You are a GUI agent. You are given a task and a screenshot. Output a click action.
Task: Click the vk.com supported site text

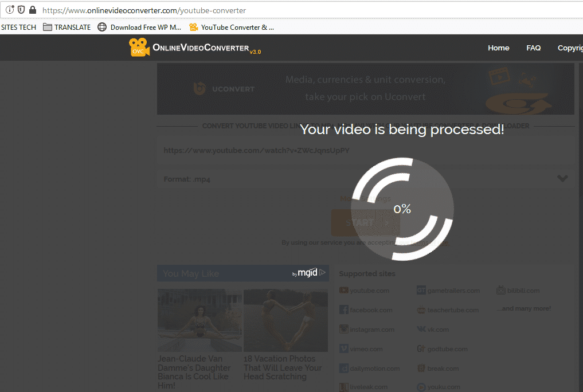[438, 330]
